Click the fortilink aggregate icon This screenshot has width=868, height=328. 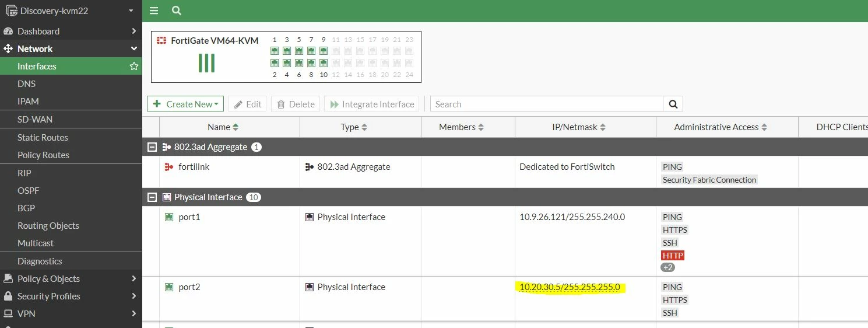coord(169,167)
